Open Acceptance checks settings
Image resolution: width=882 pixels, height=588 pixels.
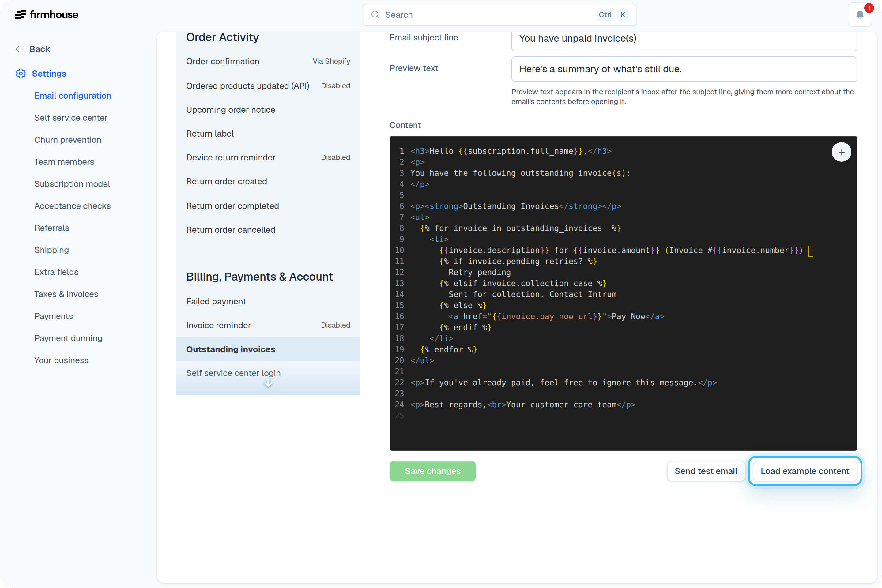(72, 206)
